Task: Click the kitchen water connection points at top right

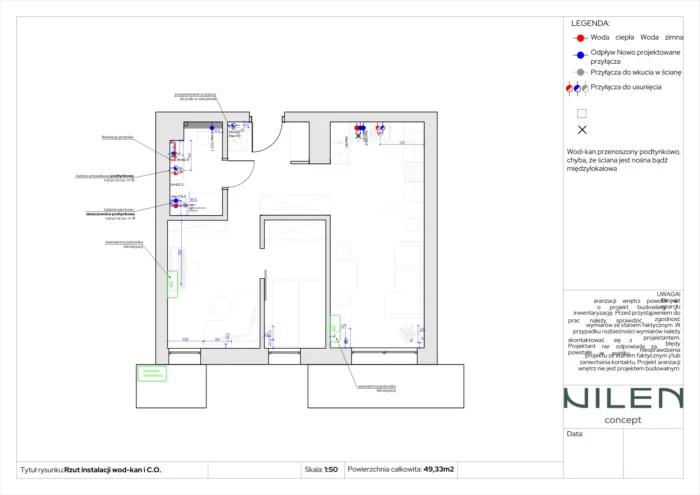Action: (x=370, y=129)
